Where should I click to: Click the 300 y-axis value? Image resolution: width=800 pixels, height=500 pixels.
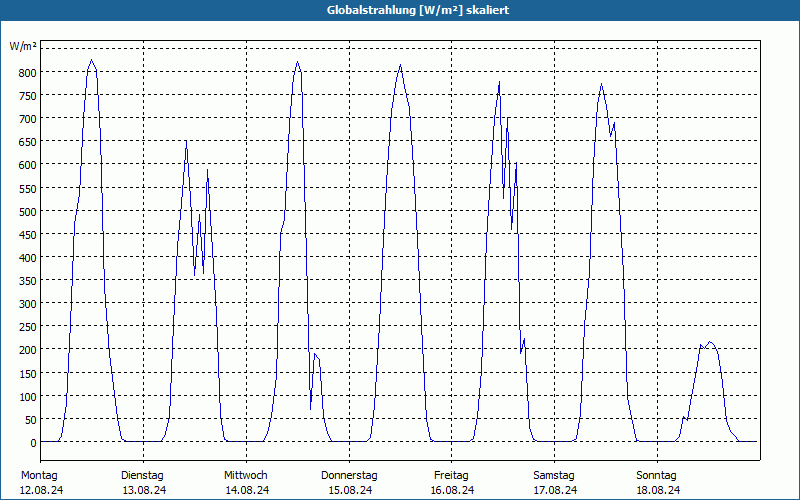[x=28, y=305]
